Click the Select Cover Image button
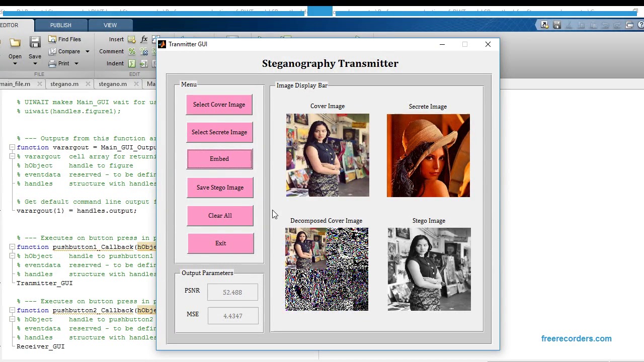This screenshot has width=644, height=362. tap(219, 105)
